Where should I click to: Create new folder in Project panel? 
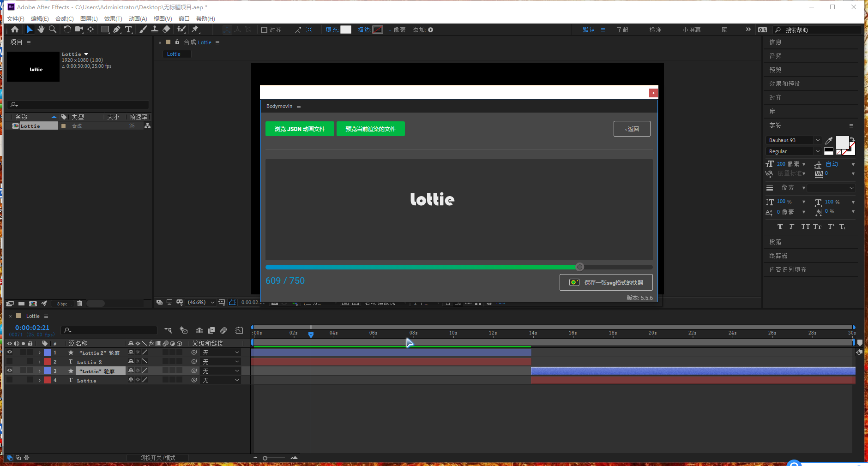coord(21,304)
